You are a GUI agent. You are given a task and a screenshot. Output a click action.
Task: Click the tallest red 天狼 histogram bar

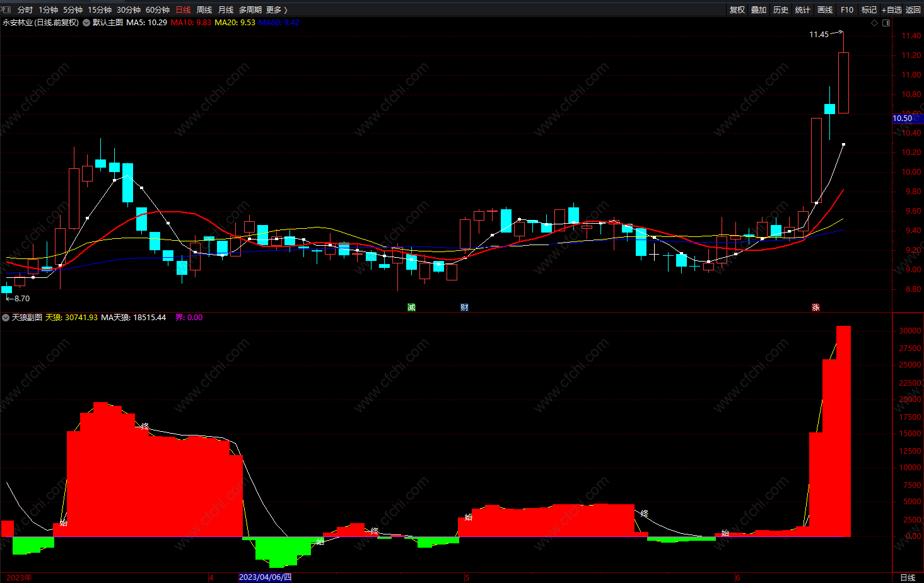point(843,431)
